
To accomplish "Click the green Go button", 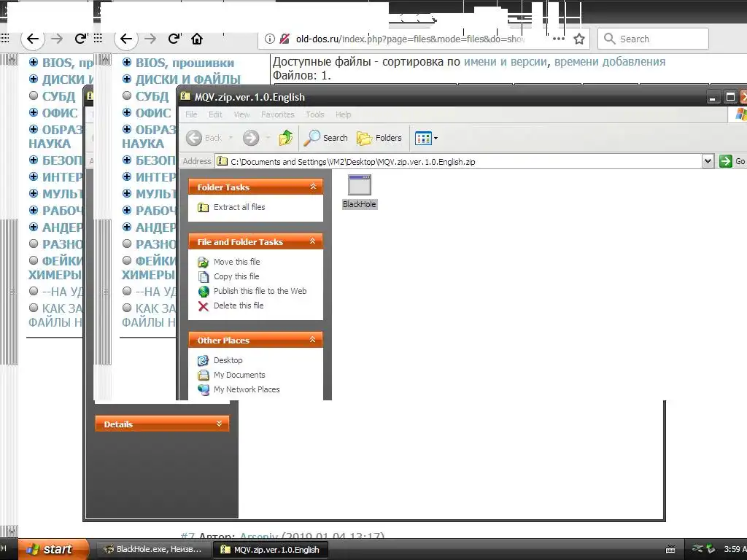I will click(x=732, y=161).
